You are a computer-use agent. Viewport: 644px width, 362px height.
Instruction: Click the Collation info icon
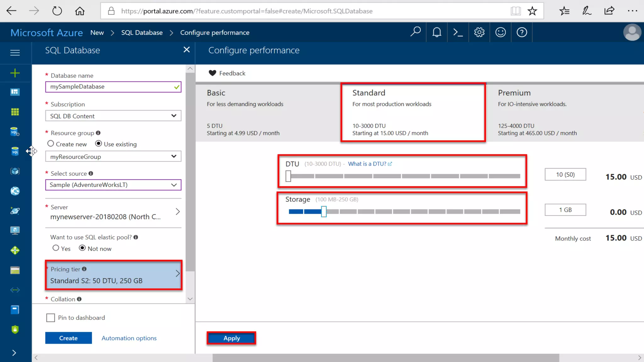click(79, 299)
